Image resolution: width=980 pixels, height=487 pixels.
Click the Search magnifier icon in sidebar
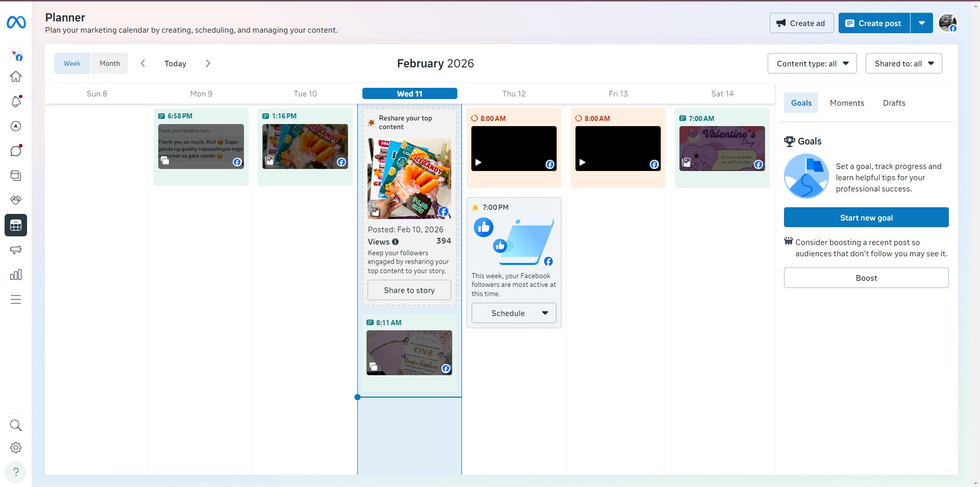pyautogui.click(x=16, y=425)
